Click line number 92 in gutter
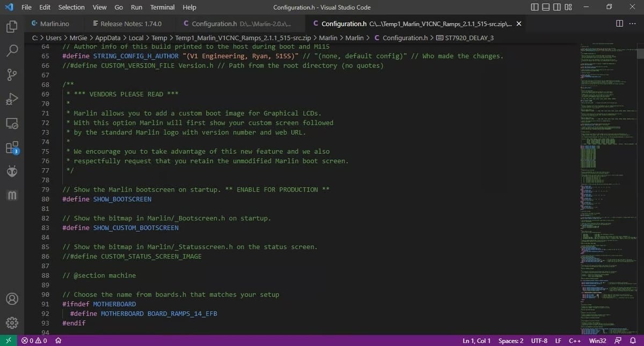Viewport: 644px width, 346px height. (45, 313)
